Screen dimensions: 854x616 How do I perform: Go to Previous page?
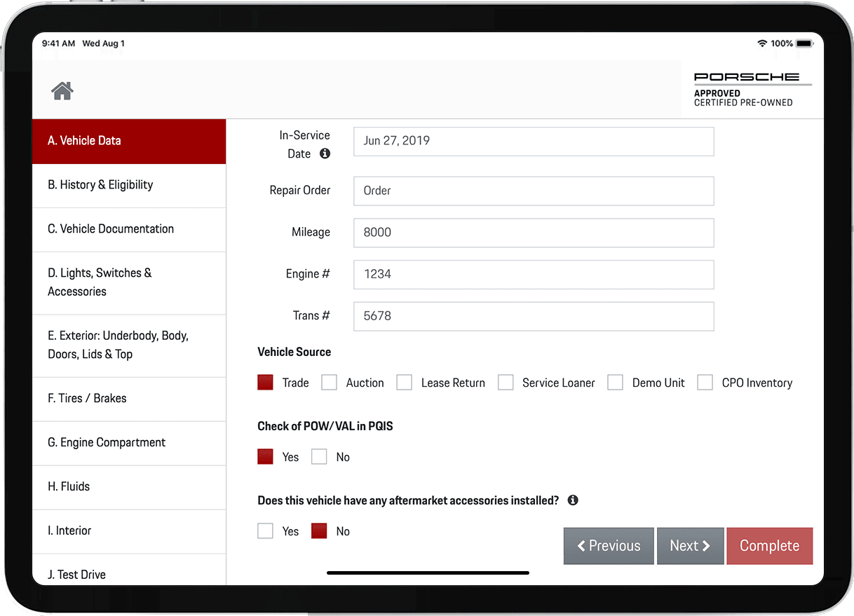[x=609, y=546]
